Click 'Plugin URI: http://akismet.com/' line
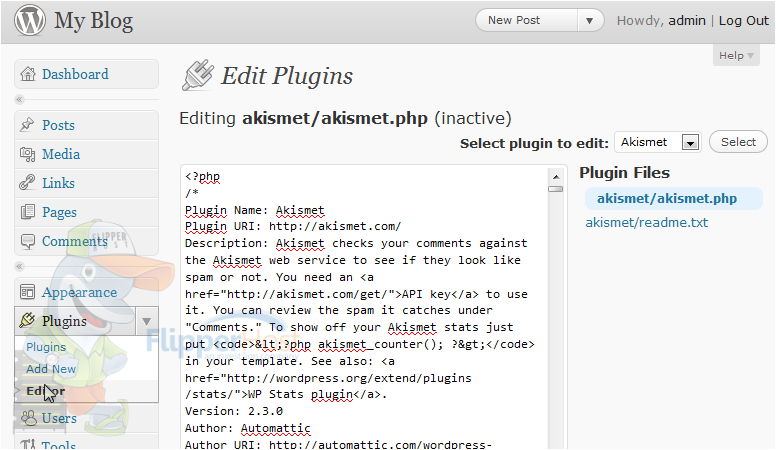Screen dimensions: 776x450 [x=293, y=227]
